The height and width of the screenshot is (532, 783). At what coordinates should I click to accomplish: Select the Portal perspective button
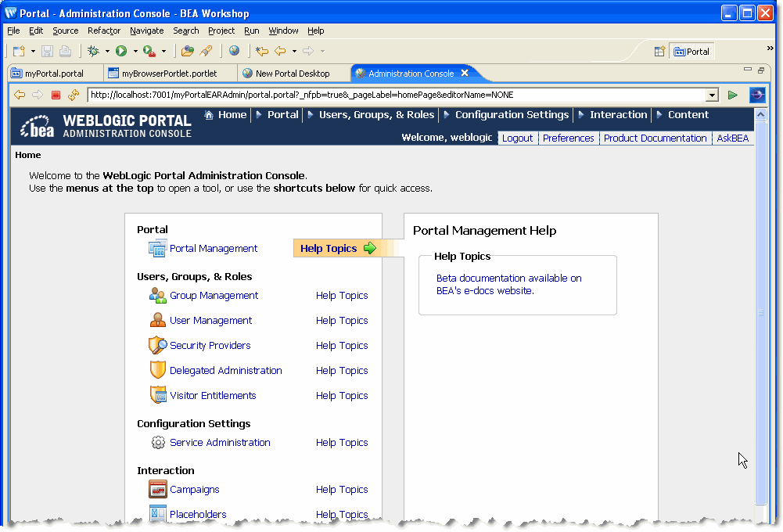691,52
